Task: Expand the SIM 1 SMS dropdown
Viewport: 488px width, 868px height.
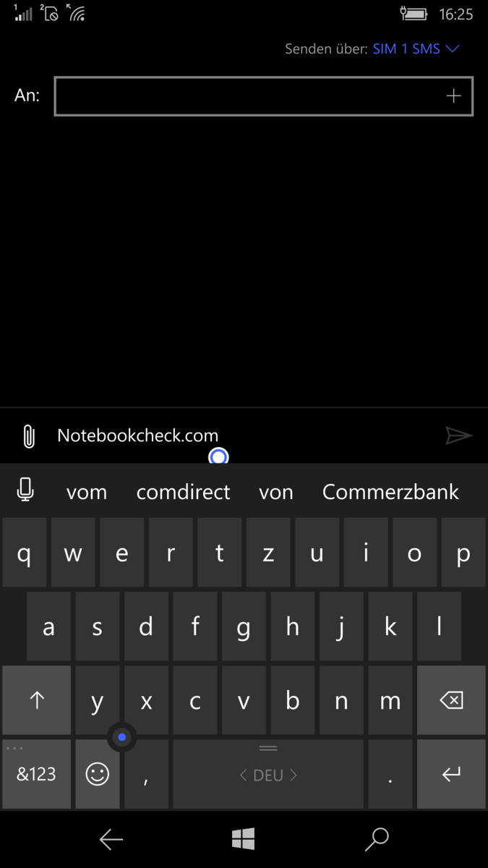Action: coord(416,49)
